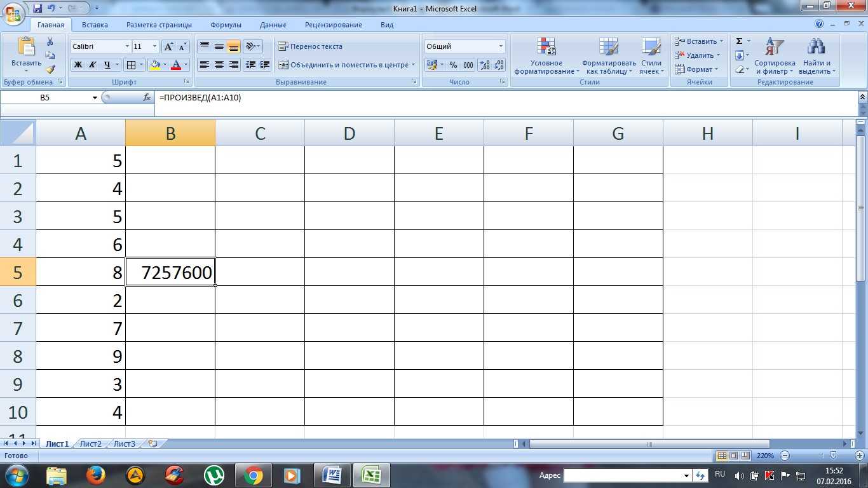Click the Percent Style icon
The height and width of the screenshot is (488, 868).
click(x=453, y=65)
